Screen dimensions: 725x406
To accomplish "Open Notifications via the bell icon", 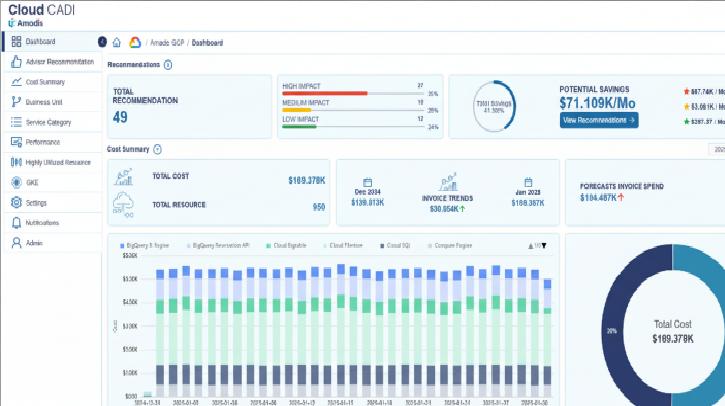I will point(16,223).
